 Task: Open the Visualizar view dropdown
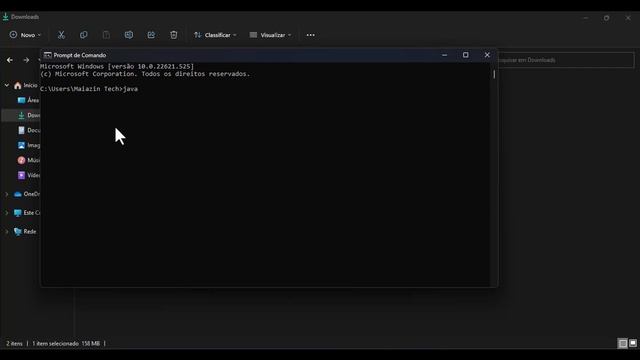pos(270,35)
